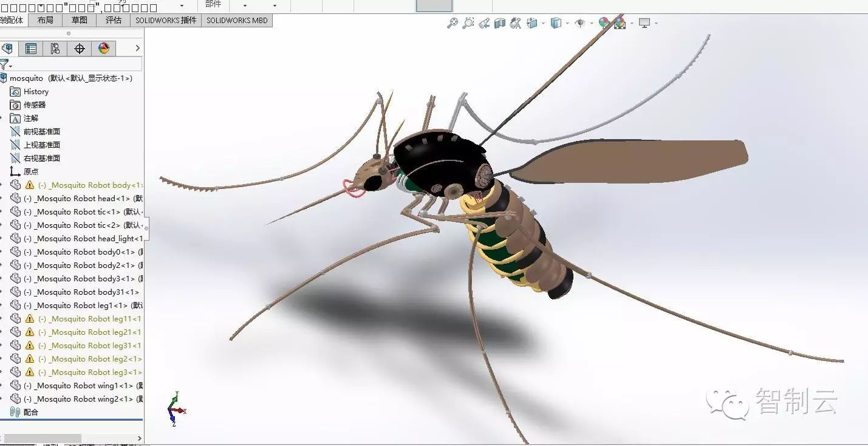The image size is (868, 446).
Task: Click the orientation triad in viewport
Action: point(176,409)
